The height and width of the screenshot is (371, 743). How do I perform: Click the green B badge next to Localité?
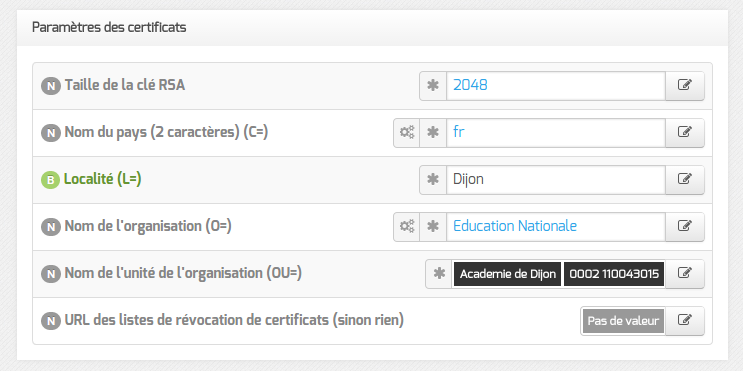[51, 180]
